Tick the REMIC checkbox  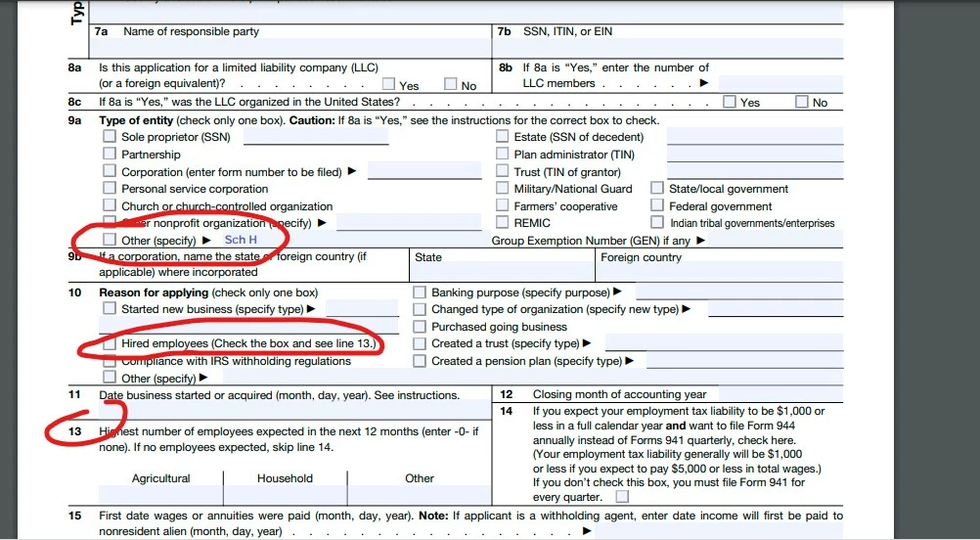point(503,222)
